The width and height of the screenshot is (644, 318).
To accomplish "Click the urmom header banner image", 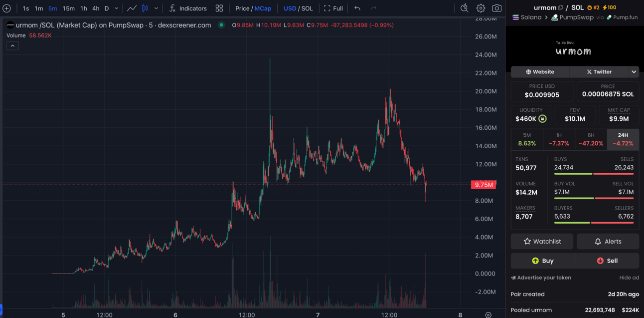I will [x=575, y=48].
